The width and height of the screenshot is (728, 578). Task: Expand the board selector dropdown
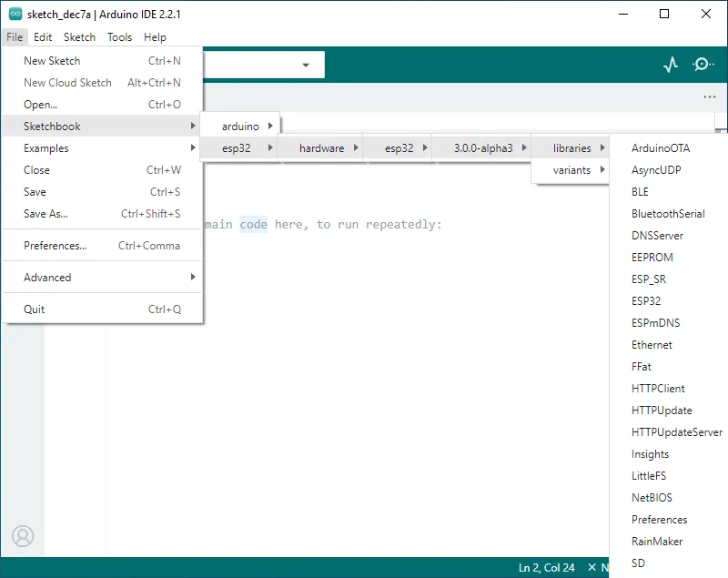coord(306,66)
